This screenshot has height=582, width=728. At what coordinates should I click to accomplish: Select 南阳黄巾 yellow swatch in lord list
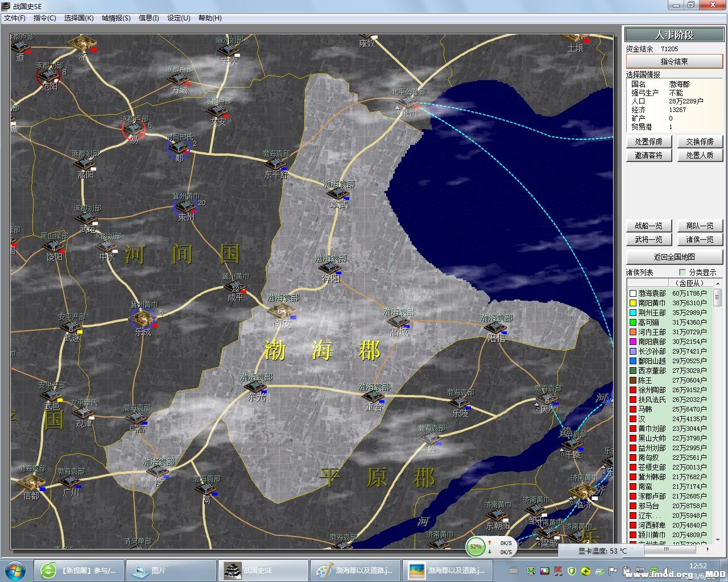tap(632, 303)
